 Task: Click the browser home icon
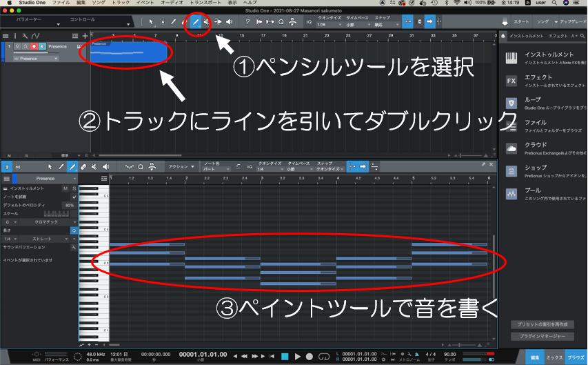[503, 36]
